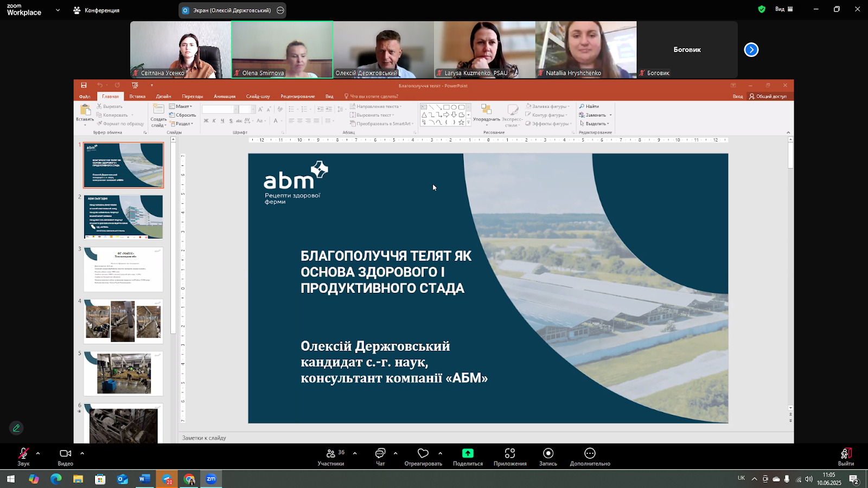The width and height of the screenshot is (868, 488).
Task: Open the Дополнительно more options
Action: [x=590, y=457]
